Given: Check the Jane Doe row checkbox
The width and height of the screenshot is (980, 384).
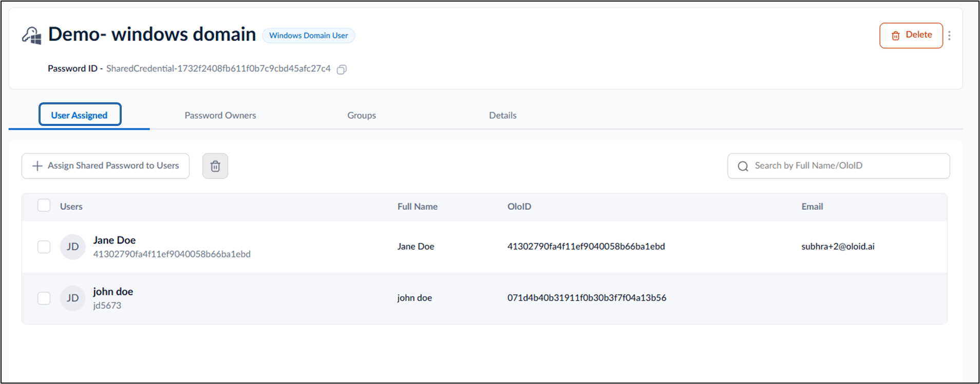Looking at the screenshot, I should point(44,247).
